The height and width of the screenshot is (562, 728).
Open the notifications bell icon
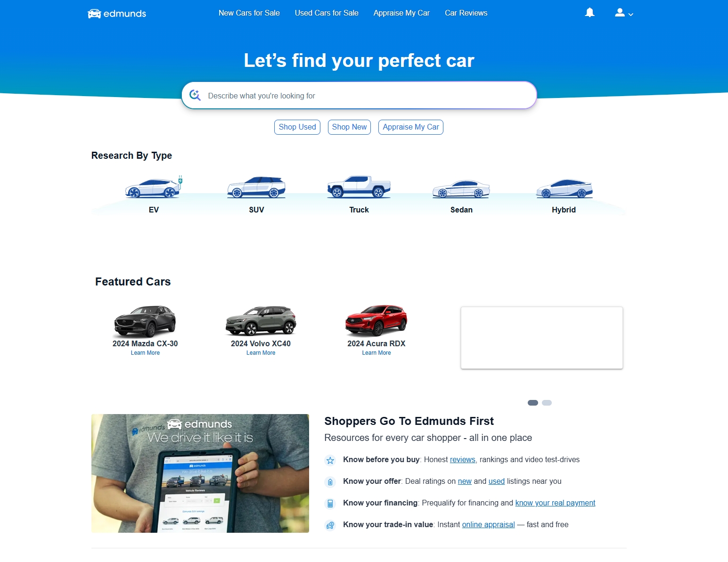click(589, 13)
